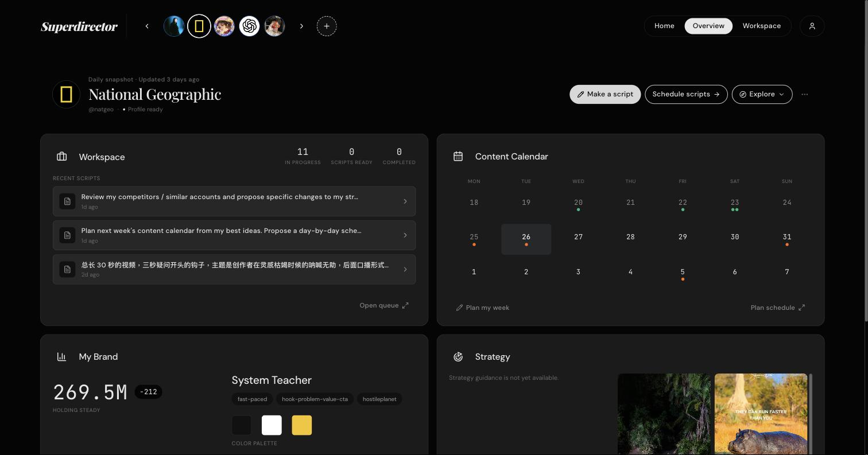Image resolution: width=868 pixels, height=455 pixels.
Task: Select calendar day 26
Action: tap(526, 239)
